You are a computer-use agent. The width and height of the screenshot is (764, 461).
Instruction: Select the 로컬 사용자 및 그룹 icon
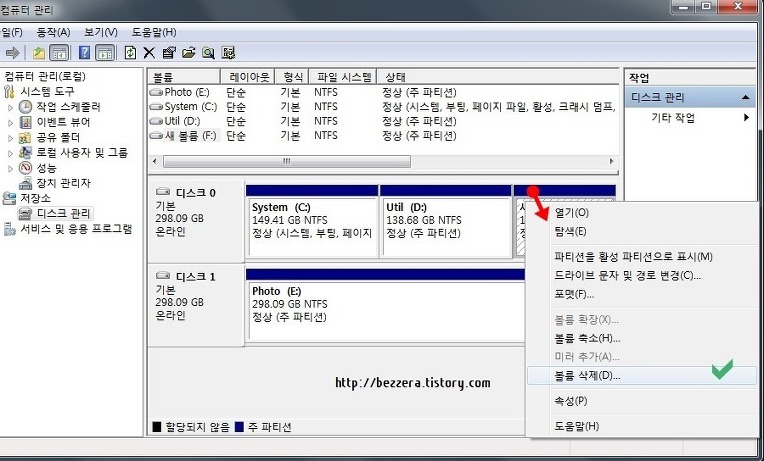(25, 153)
